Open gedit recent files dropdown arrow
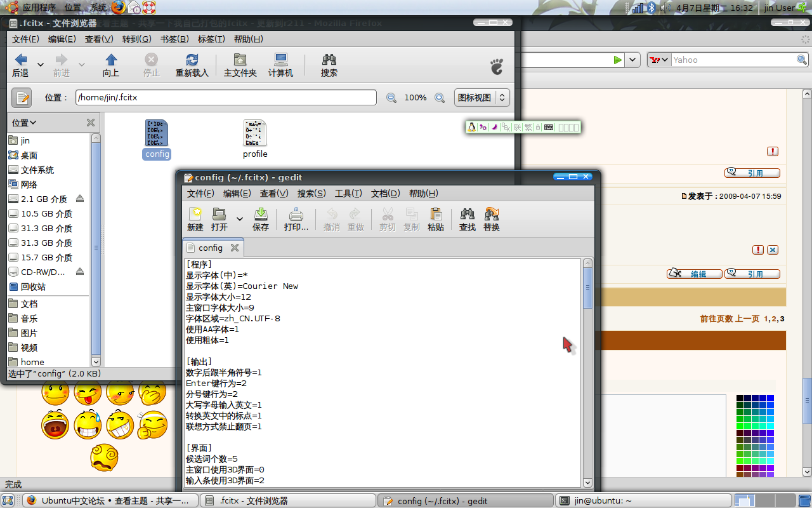 pos(239,219)
